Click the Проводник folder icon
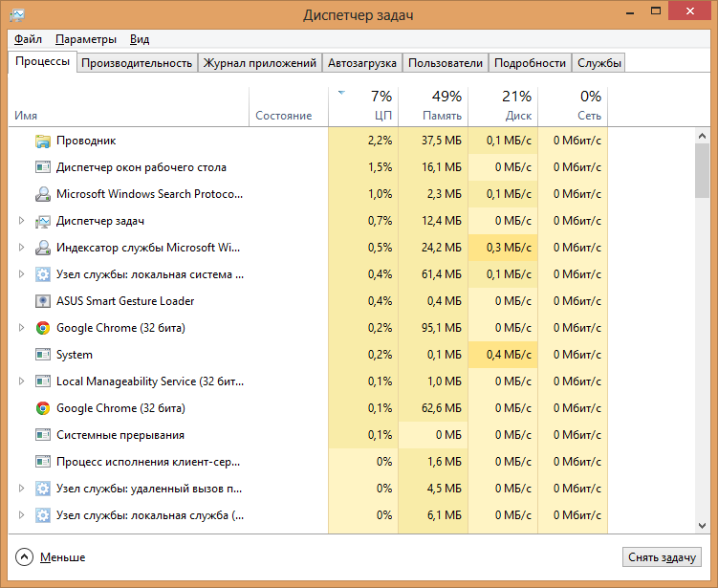718x588 pixels. pos(43,141)
